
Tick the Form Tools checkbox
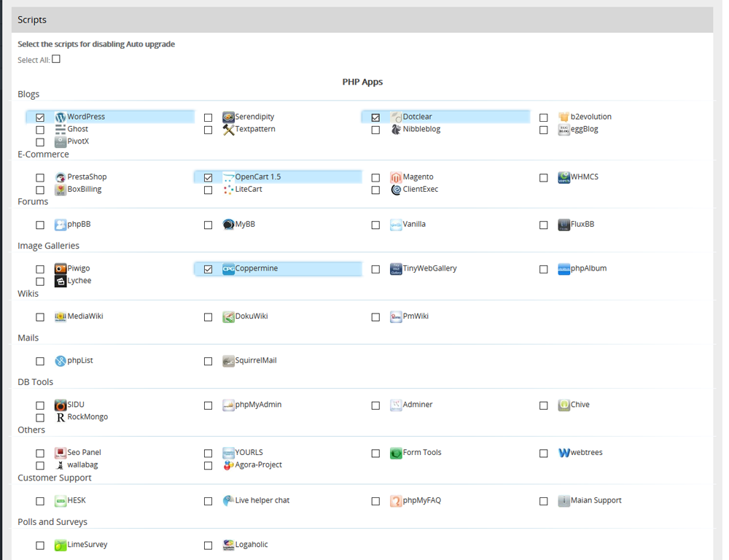coord(375,454)
